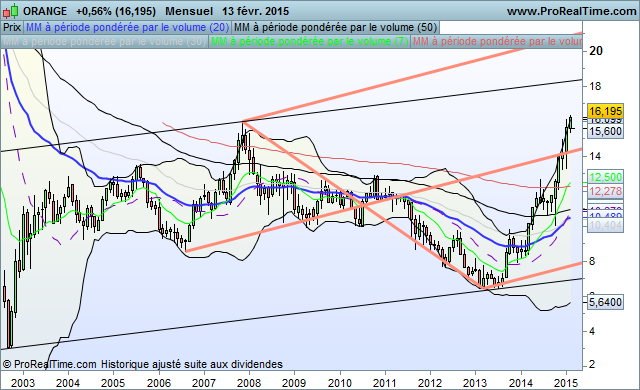The width and height of the screenshot is (640, 390).
Task: Click the 5,6400 price label
Action: (x=605, y=302)
